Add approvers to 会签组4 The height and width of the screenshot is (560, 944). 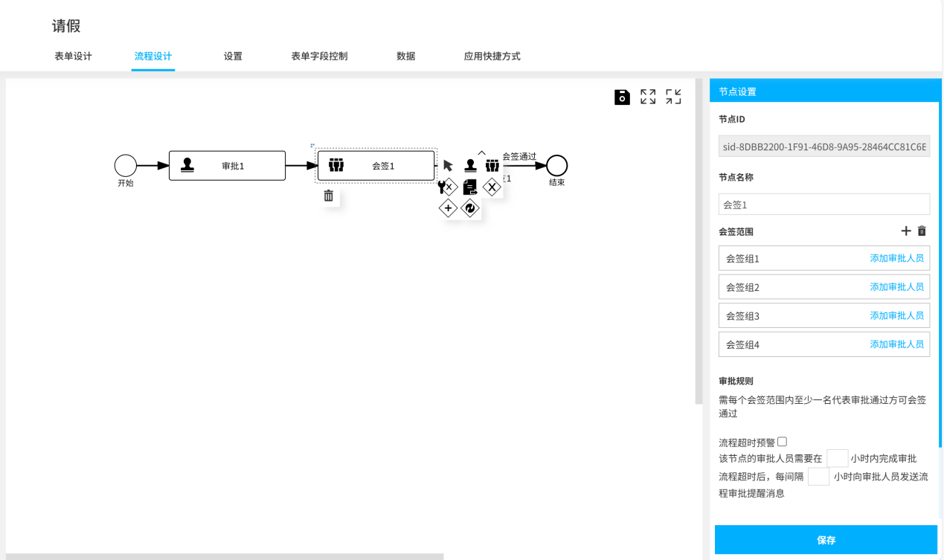897,344
